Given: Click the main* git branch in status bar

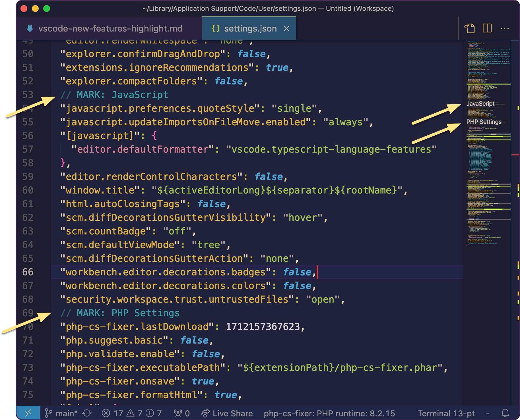Looking at the screenshot, I should pos(61,413).
